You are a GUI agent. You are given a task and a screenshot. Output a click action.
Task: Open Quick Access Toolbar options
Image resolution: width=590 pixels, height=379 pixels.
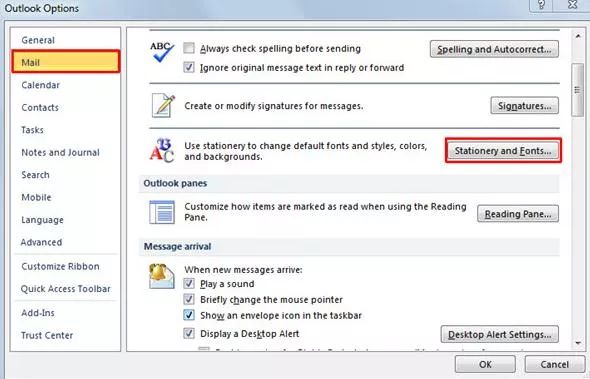(x=65, y=289)
